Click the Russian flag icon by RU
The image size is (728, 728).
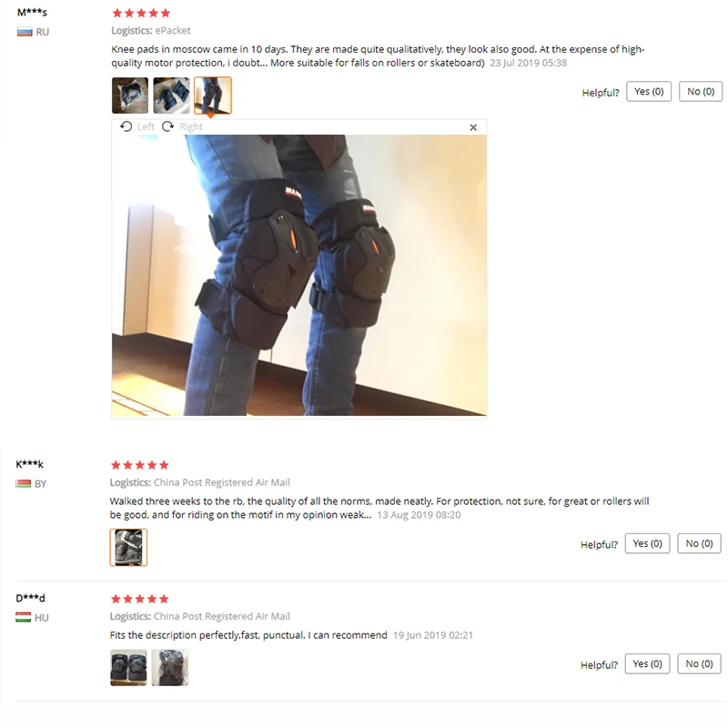(25, 32)
